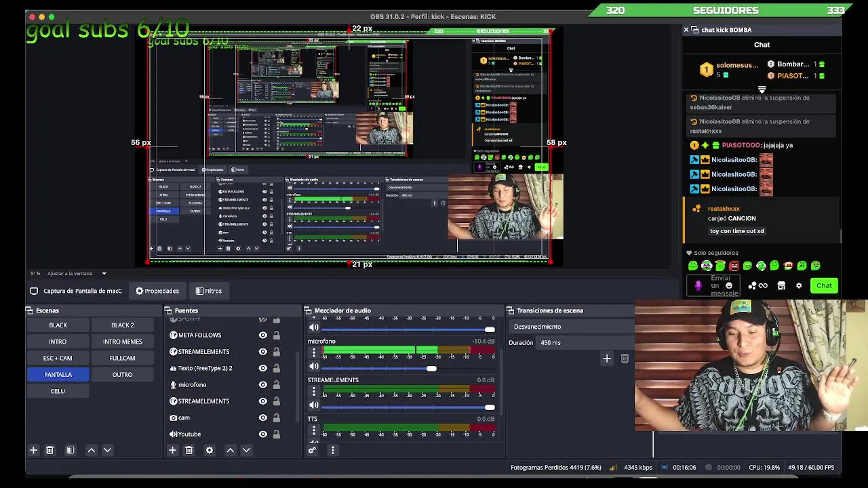Lock the cam source
Image resolution: width=868 pixels, height=488 pixels.
click(x=277, y=418)
